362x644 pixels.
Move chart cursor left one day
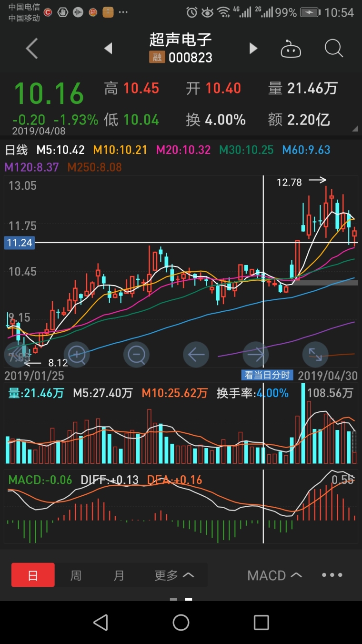click(196, 354)
